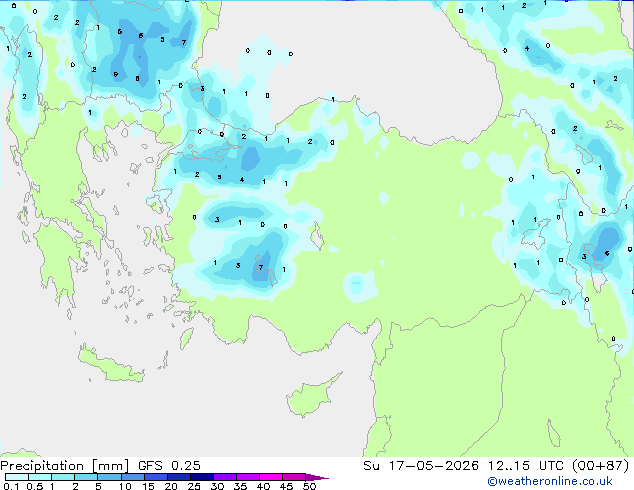Screen dimensions: 634x490
Task: Click the '45' legend value
Action: coord(286,486)
